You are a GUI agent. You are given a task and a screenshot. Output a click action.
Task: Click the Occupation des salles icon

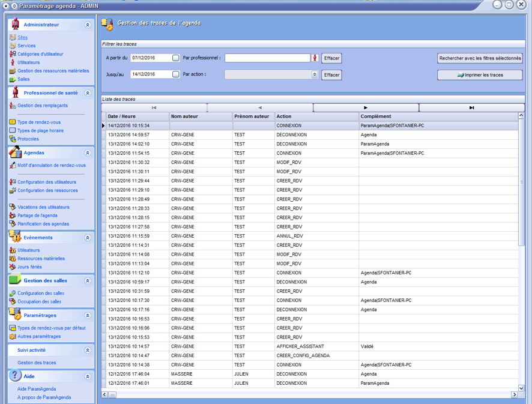pyautogui.click(x=13, y=302)
